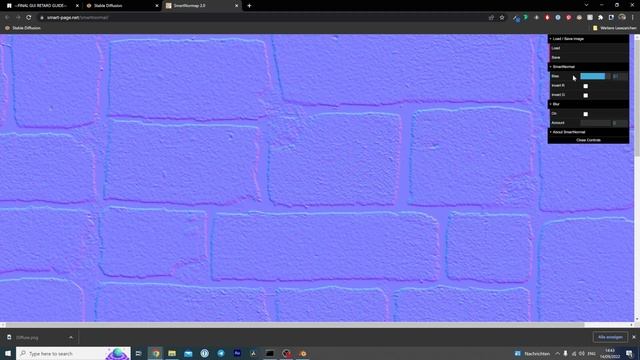Viewport: 640px width, 360px height.
Task: Select the SmartNormap 2.0 tab
Action: 201,6
